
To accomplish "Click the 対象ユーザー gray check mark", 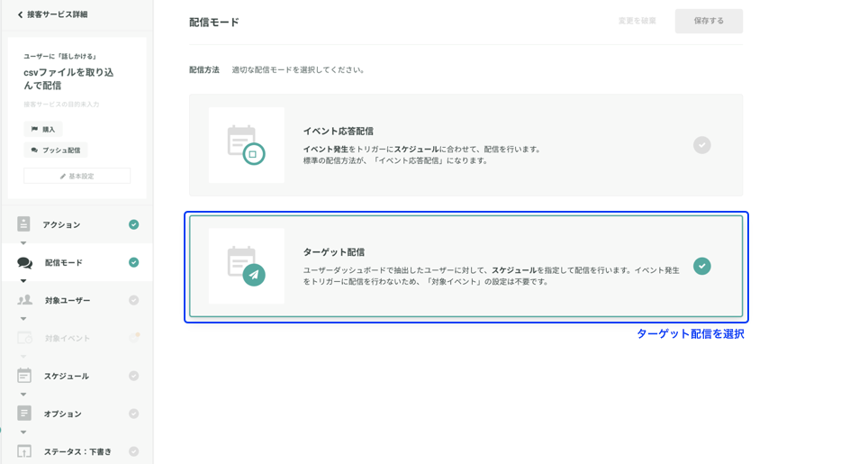I will (133, 300).
